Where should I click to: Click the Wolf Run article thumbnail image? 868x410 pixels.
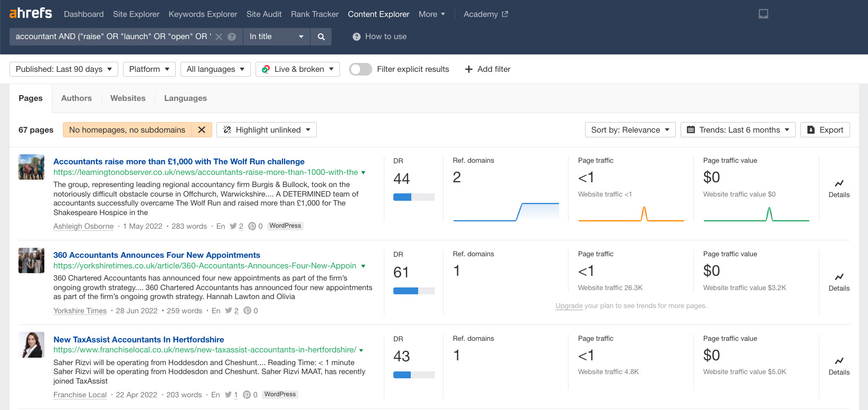[31, 167]
